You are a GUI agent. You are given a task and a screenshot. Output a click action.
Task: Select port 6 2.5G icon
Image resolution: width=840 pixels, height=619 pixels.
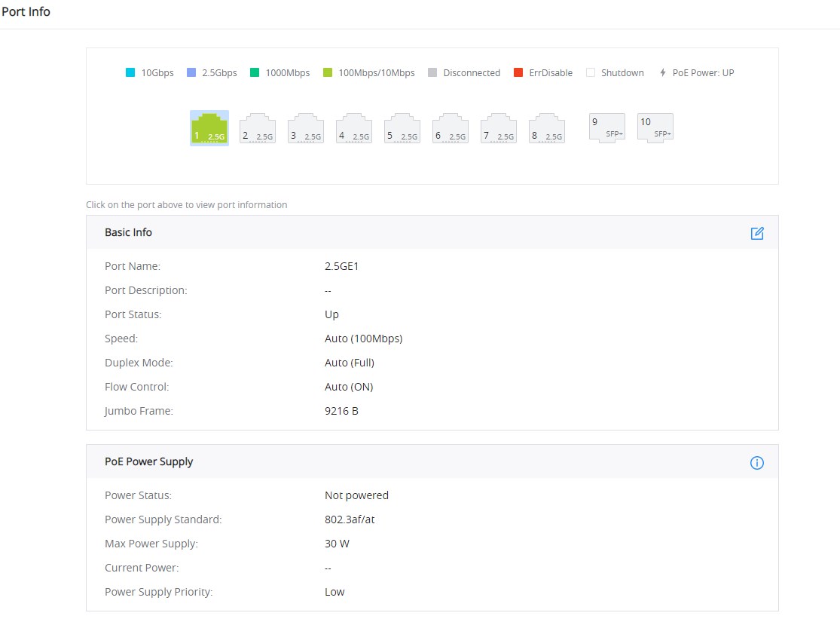point(451,128)
